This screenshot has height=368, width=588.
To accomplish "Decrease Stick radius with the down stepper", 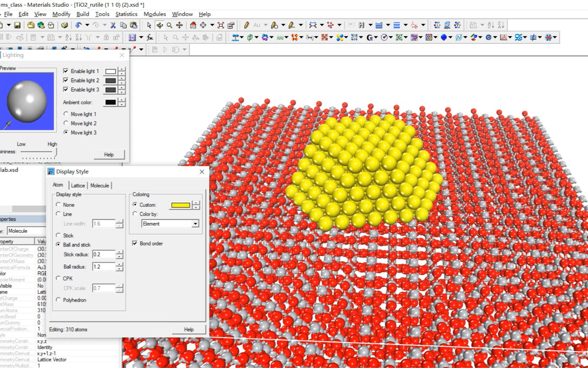I will [119, 257].
